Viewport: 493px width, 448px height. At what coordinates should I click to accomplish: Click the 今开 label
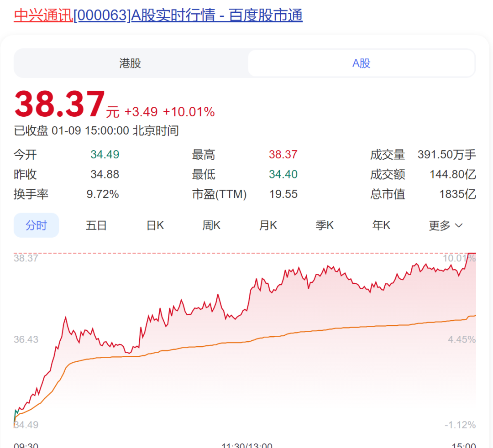25,155
